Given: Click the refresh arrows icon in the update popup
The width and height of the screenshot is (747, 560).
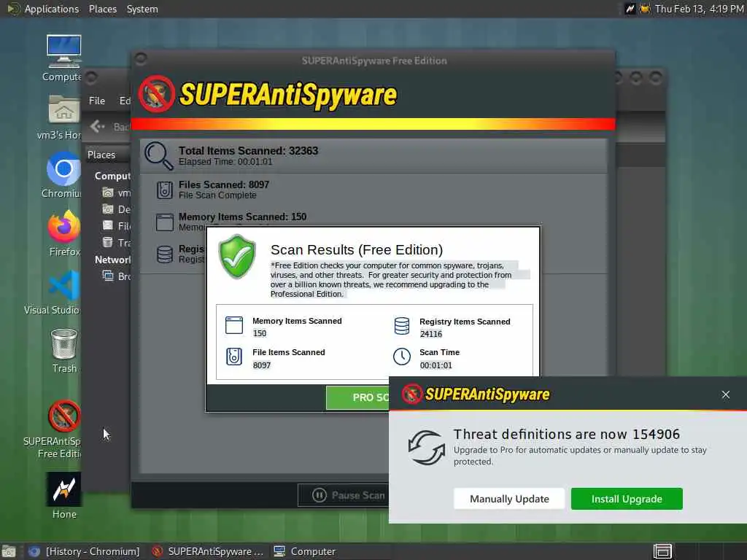Looking at the screenshot, I should [x=426, y=447].
